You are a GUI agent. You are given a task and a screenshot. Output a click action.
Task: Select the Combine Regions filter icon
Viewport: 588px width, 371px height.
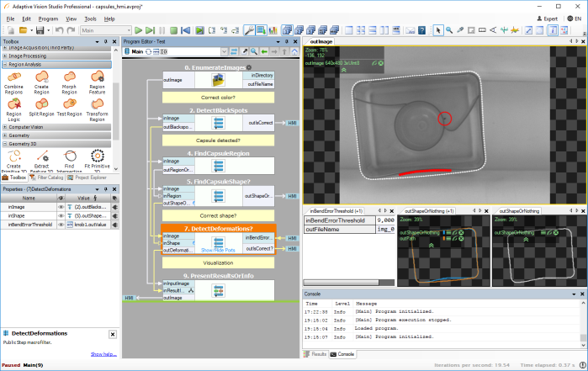click(14, 77)
